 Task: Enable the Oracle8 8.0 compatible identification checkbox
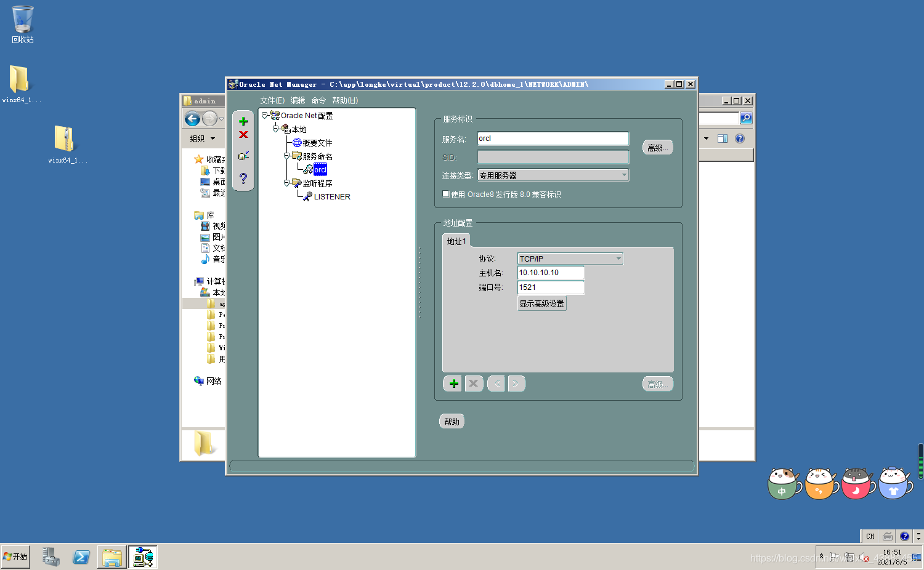coord(446,194)
